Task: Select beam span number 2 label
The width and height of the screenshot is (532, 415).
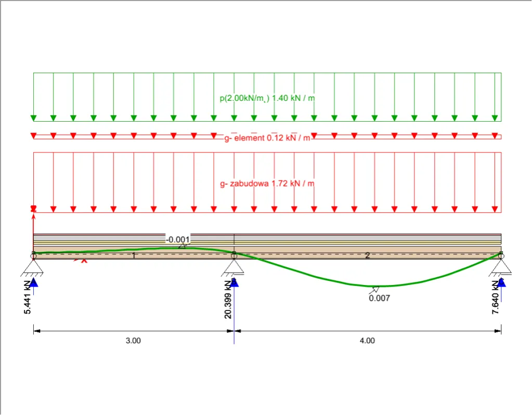Action: 367,255
